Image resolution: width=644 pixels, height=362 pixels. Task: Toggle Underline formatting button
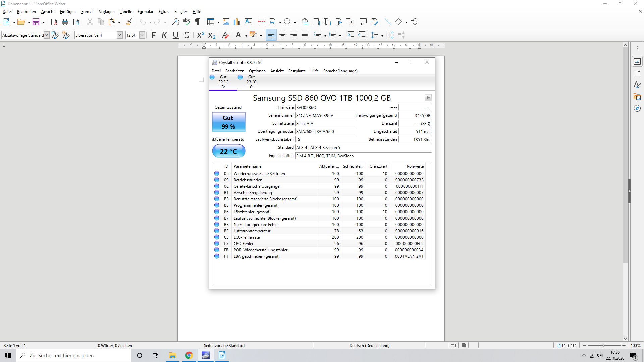175,35
